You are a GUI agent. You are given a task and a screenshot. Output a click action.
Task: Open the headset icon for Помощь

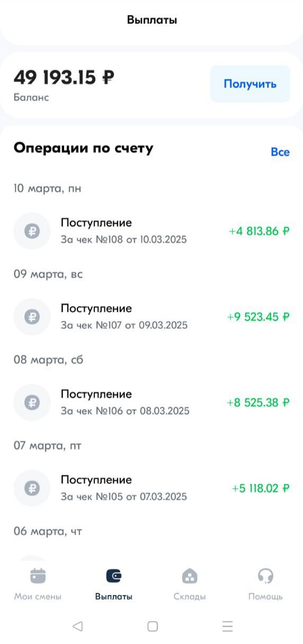[x=265, y=575]
